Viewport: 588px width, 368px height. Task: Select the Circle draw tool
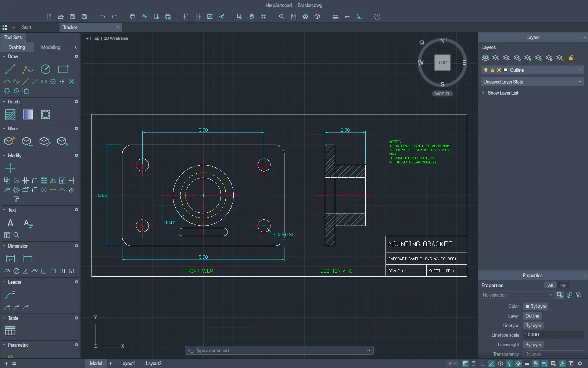click(46, 69)
